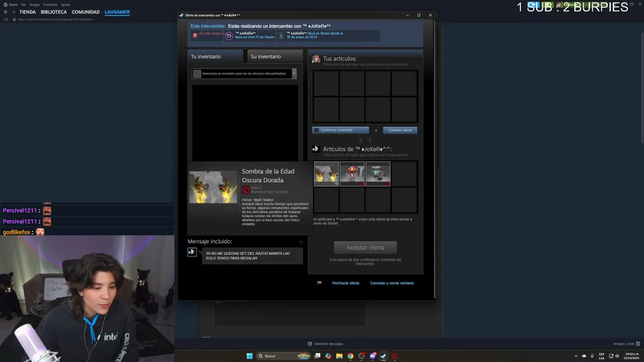Screen dimensions: 644x362
Task: Open Discord from the taskbar
Action: tap(373, 356)
